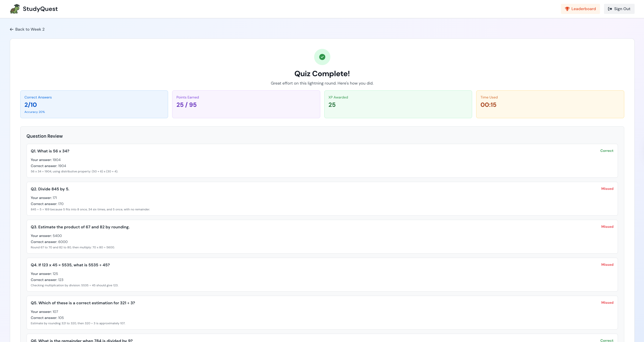The image size is (644, 342).
Task: Click Correct status on Q1
Action: pyautogui.click(x=607, y=151)
